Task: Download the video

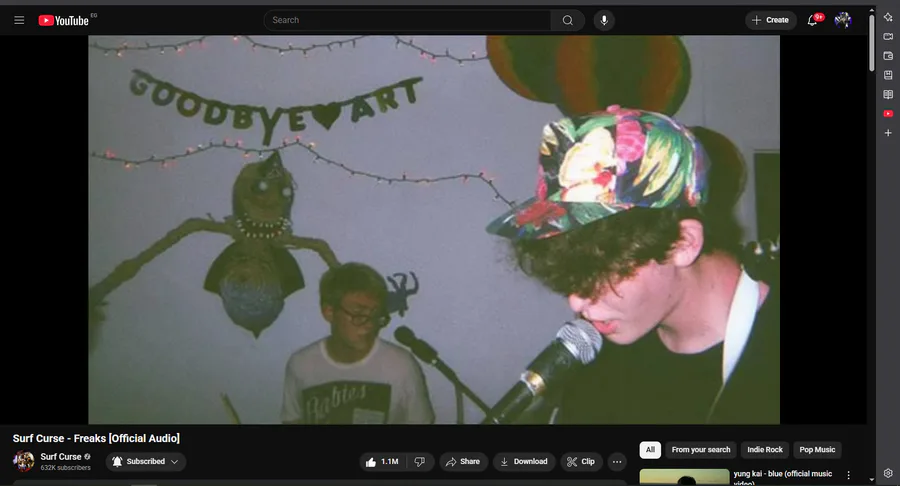Action: coord(524,461)
